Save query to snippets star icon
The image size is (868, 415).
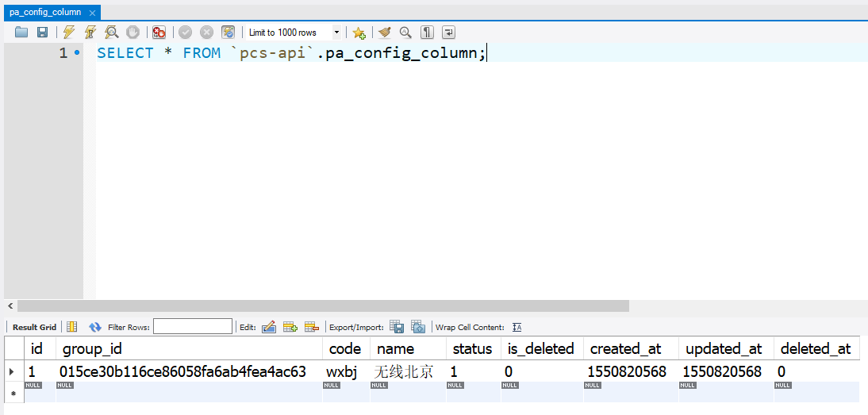pyautogui.click(x=359, y=33)
